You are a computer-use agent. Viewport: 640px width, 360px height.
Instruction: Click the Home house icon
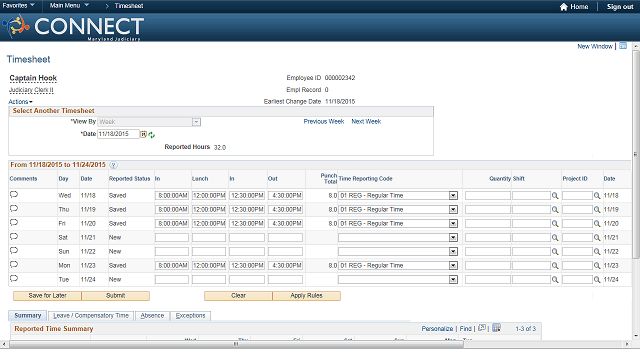pyautogui.click(x=564, y=7)
